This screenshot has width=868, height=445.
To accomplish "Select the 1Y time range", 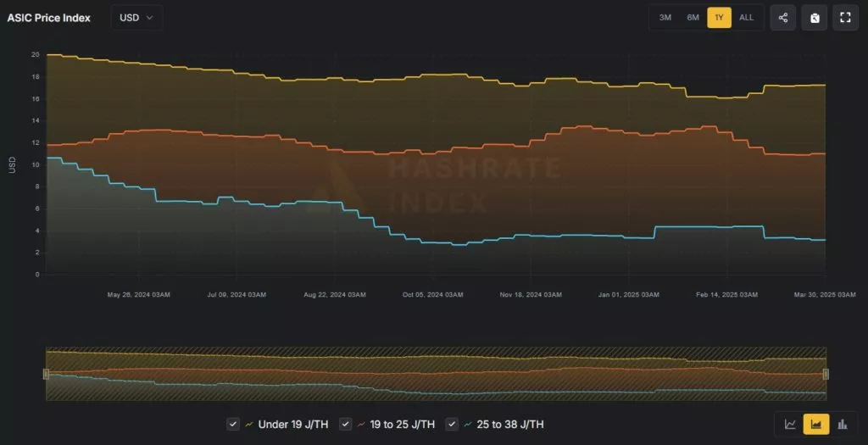I will [720, 18].
